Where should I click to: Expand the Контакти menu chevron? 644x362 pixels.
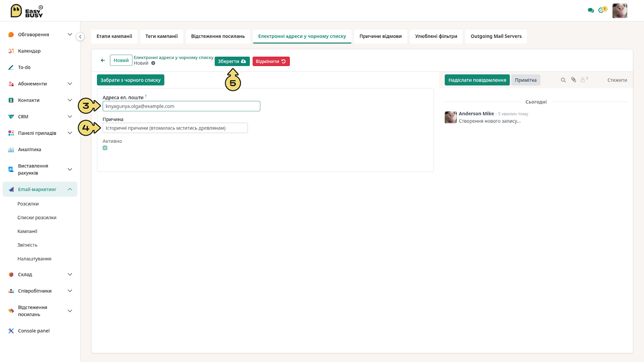[70, 100]
